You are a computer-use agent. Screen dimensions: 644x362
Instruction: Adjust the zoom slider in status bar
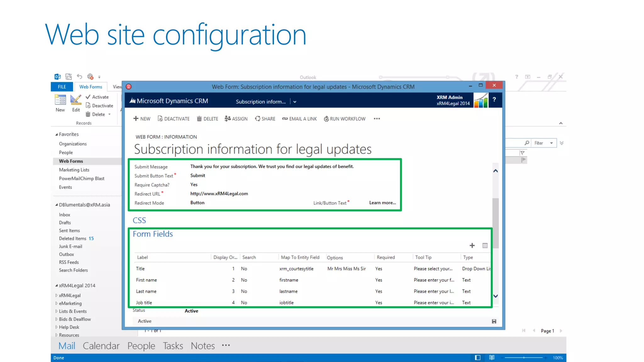point(524,358)
